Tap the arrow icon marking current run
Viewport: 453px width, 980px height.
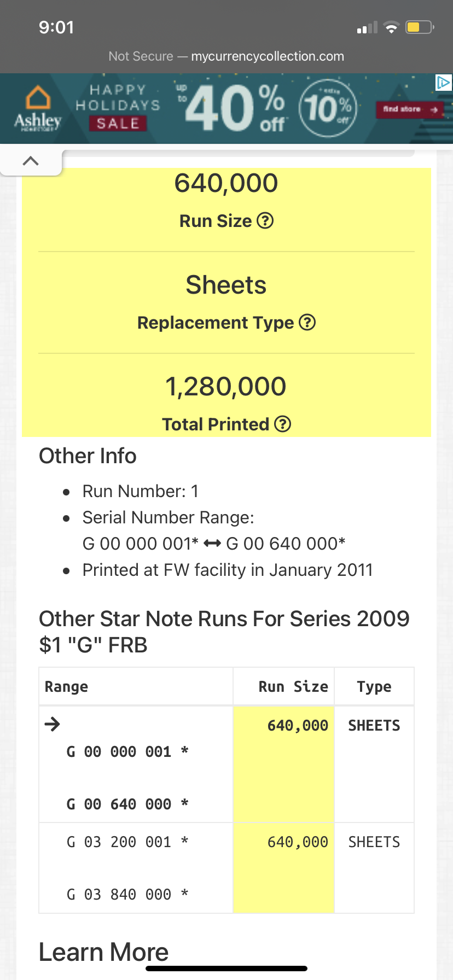pyautogui.click(x=53, y=725)
